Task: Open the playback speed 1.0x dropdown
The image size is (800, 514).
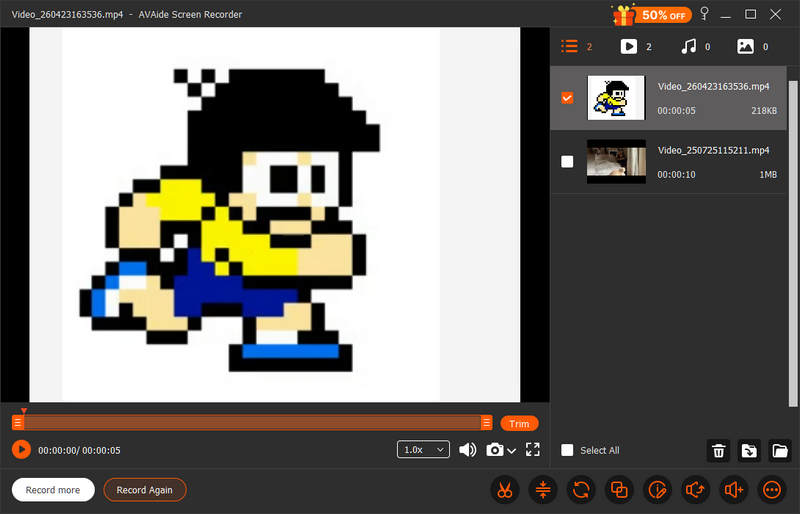Action: coord(423,450)
